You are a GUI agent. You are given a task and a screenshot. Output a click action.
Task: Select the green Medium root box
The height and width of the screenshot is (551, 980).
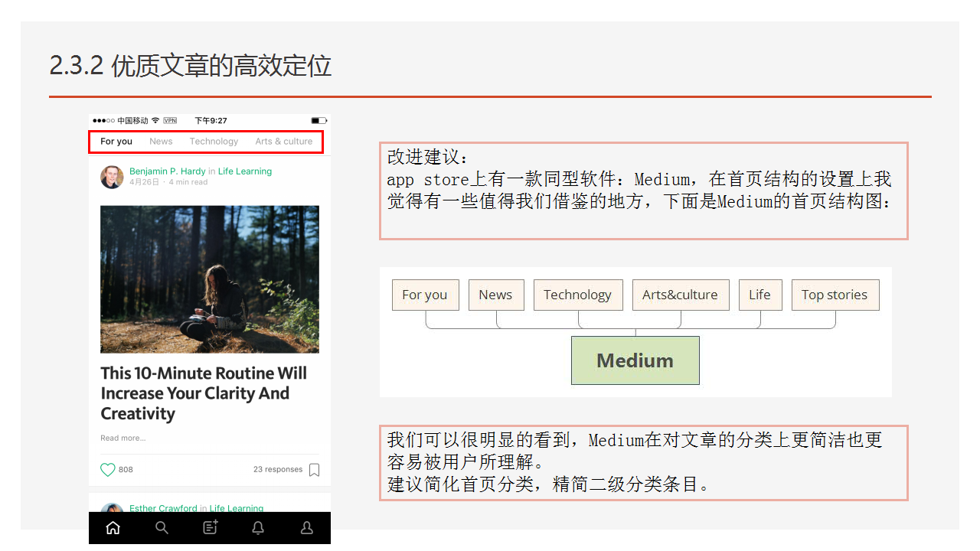click(x=635, y=360)
